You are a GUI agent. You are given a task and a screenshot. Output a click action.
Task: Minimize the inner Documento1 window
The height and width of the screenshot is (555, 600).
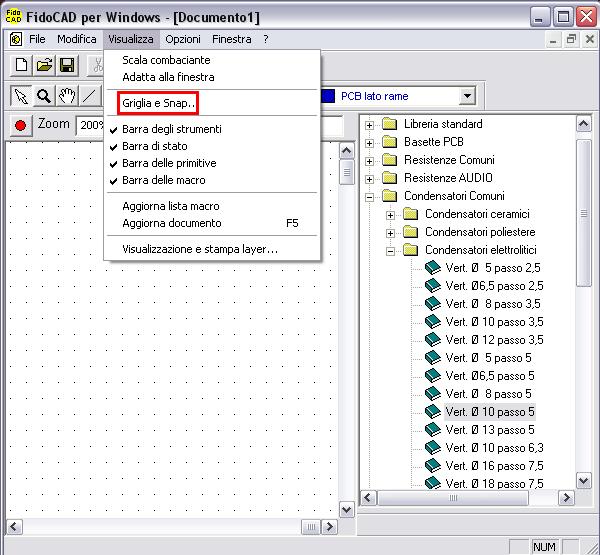pyautogui.click(x=553, y=39)
